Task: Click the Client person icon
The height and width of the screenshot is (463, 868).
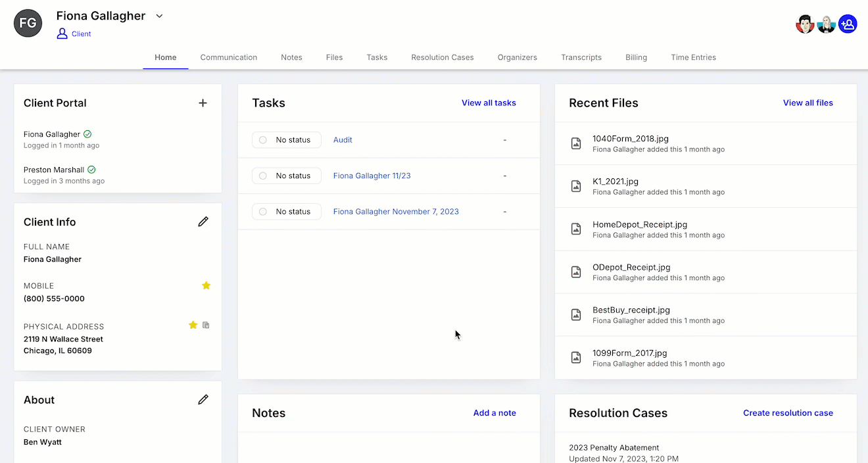Action: pyautogui.click(x=62, y=34)
